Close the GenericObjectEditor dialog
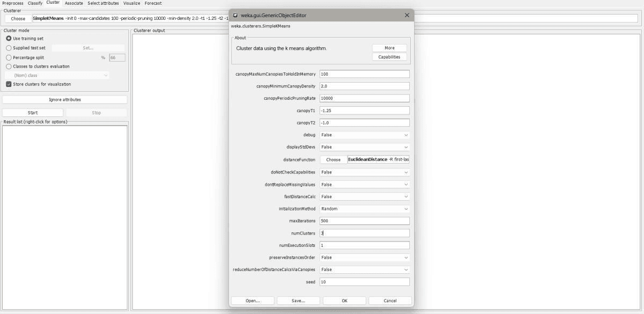 click(407, 15)
